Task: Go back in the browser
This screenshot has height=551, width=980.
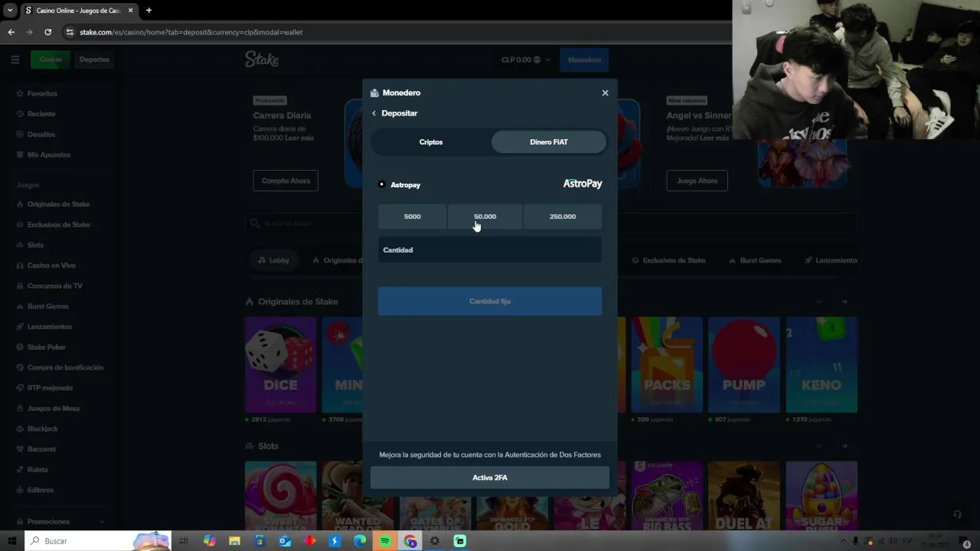Action: click(x=11, y=32)
